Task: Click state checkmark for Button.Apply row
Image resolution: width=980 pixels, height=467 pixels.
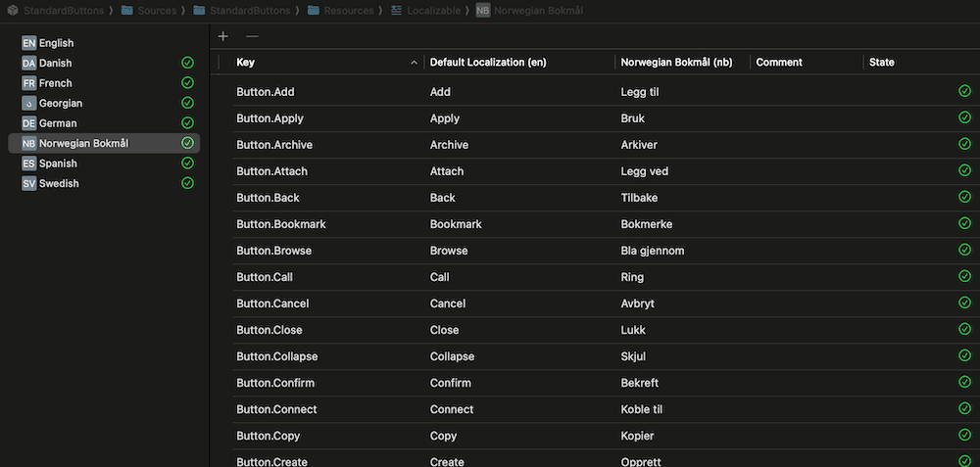Action: (964, 117)
